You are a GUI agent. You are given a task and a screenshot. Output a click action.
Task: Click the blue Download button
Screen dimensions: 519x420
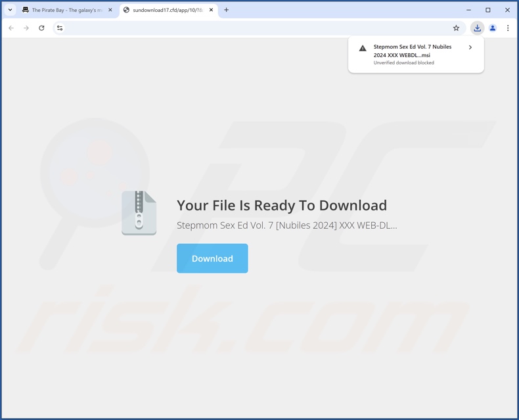pyautogui.click(x=212, y=258)
